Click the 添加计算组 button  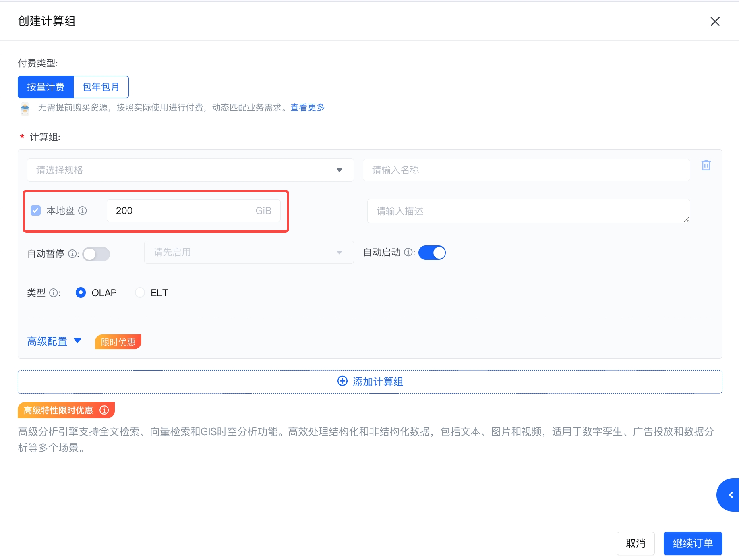coord(370,382)
